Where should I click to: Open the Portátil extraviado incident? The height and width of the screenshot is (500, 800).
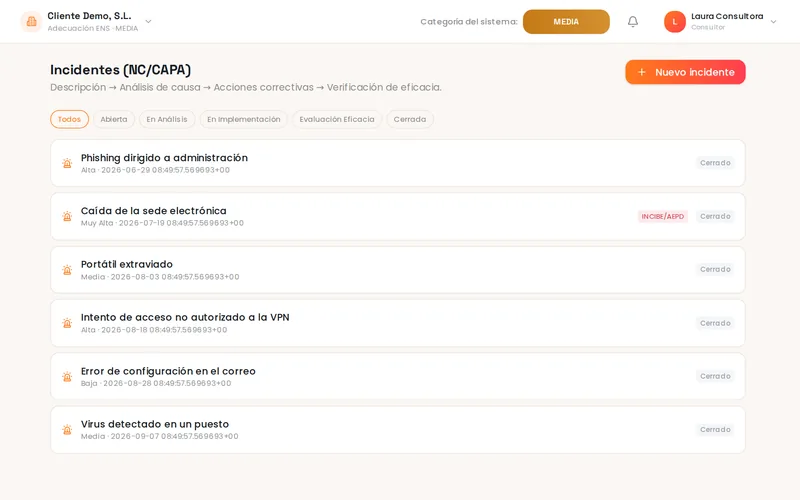pyautogui.click(x=397, y=270)
